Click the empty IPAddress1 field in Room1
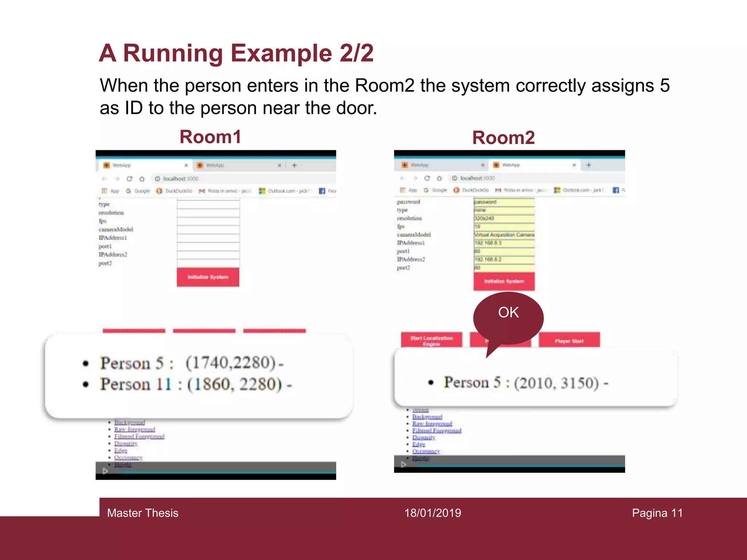747x560 pixels. (x=208, y=238)
